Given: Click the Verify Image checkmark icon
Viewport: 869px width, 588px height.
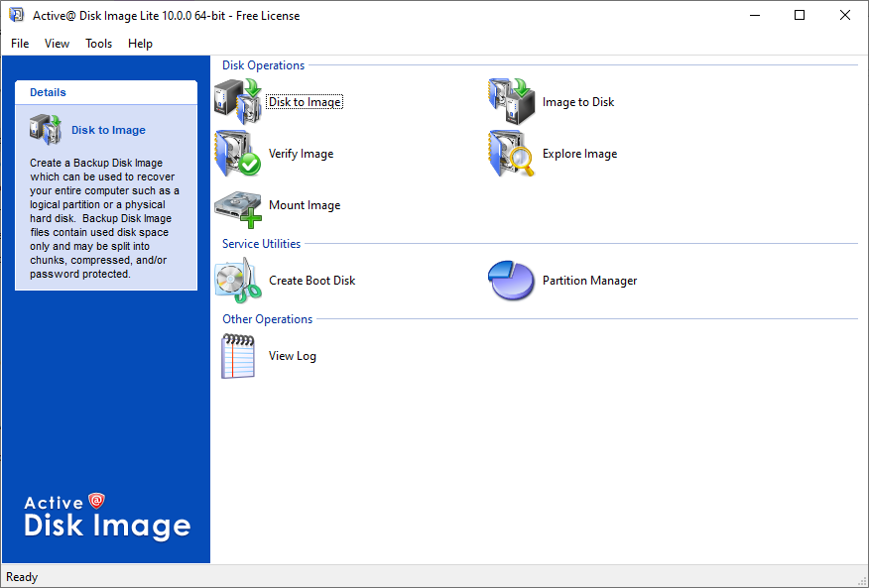Looking at the screenshot, I should (238, 154).
